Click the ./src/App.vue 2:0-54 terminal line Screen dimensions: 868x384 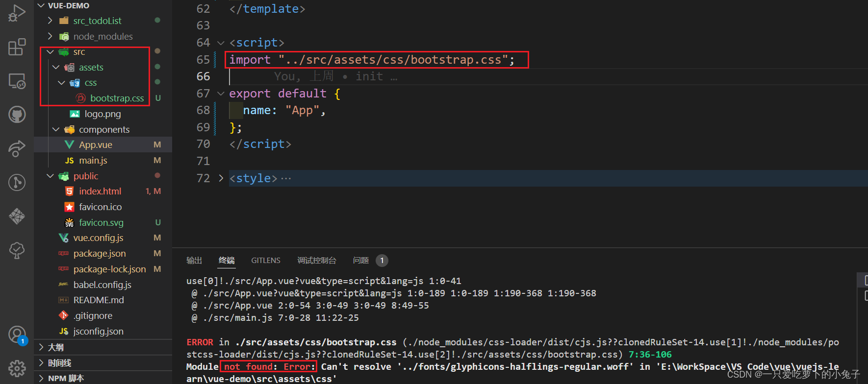[310, 306]
